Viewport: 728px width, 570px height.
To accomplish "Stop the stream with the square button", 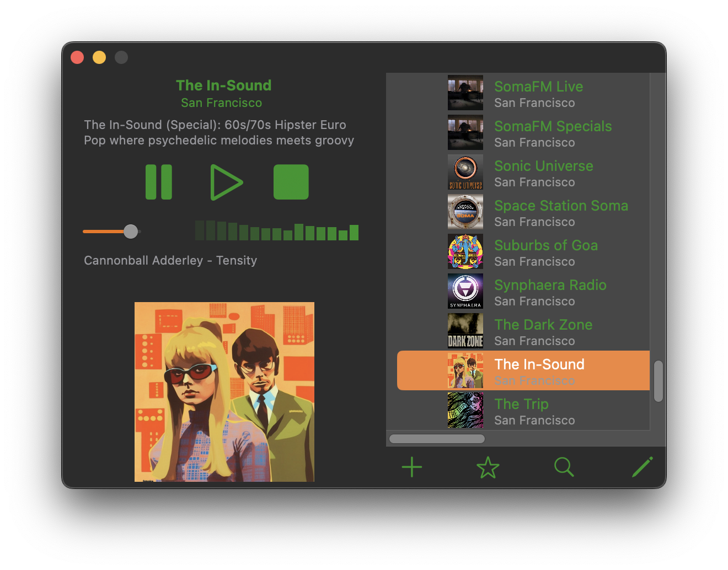I will [x=291, y=182].
